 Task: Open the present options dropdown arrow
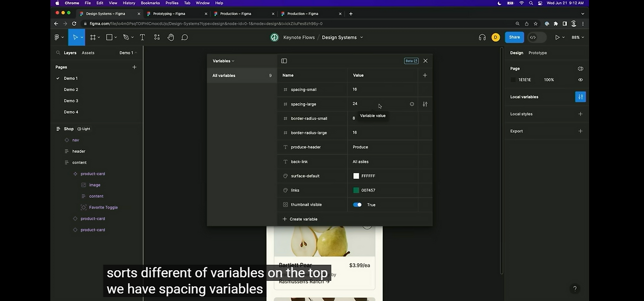563,37
